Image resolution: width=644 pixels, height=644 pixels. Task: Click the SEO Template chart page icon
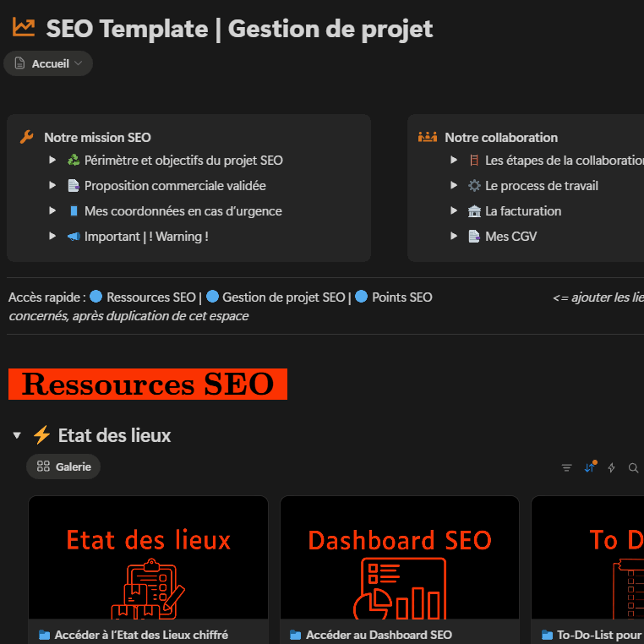click(24, 28)
